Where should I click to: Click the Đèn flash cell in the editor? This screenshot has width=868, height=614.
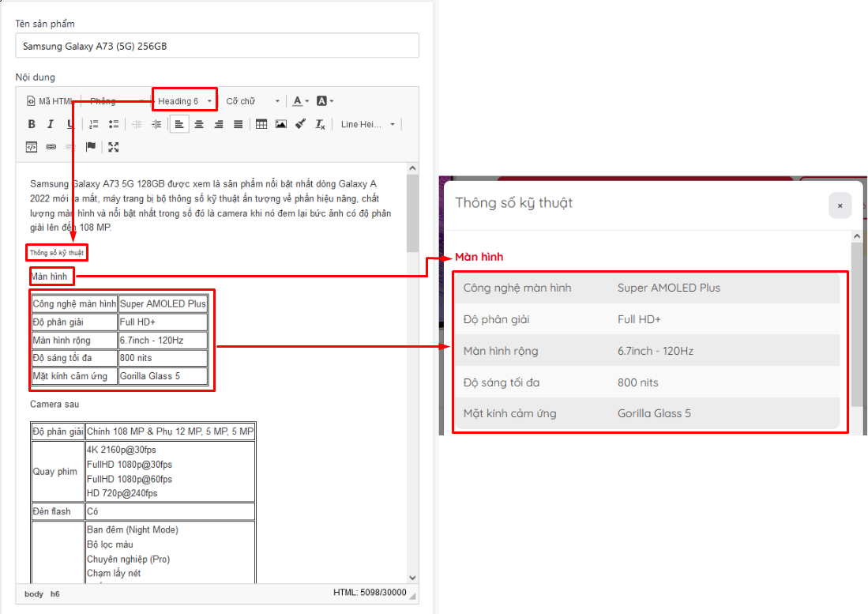coord(58,511)
